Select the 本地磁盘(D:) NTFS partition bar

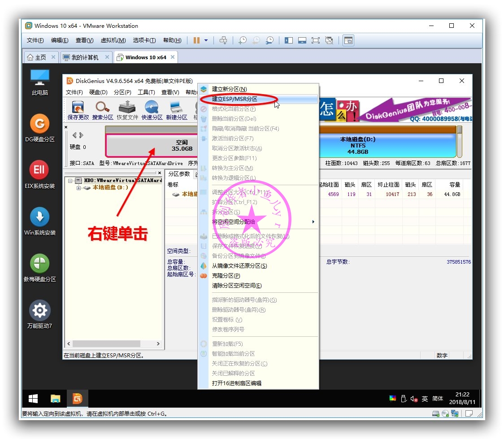387,145
